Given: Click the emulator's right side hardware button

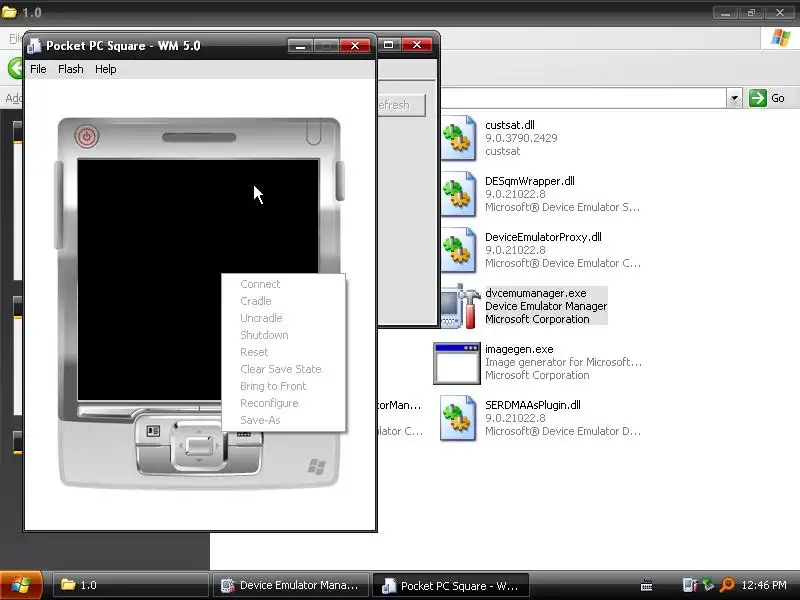Looking at the screenshot, I should [340, 181].
